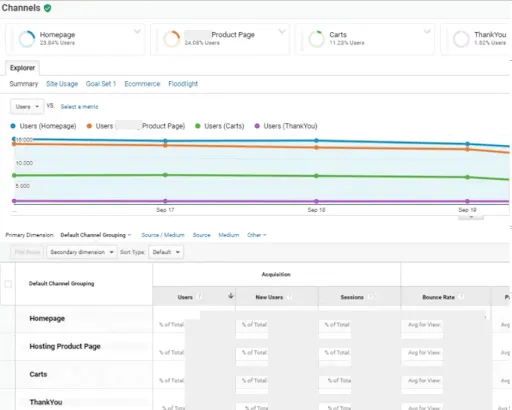Open the Secondary dimension dropdown
The width and height of the screenshot is (512, 410).
coord(82,252)
